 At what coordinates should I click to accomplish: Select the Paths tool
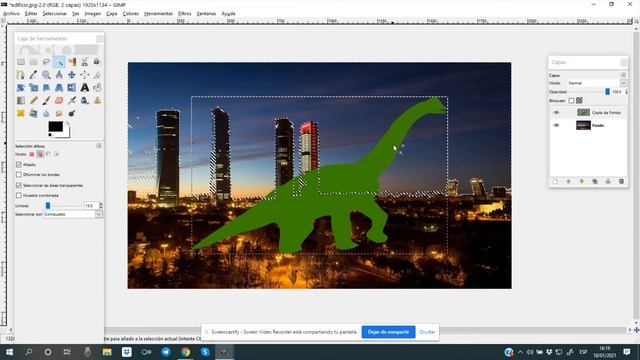click(x=21, y=75)
